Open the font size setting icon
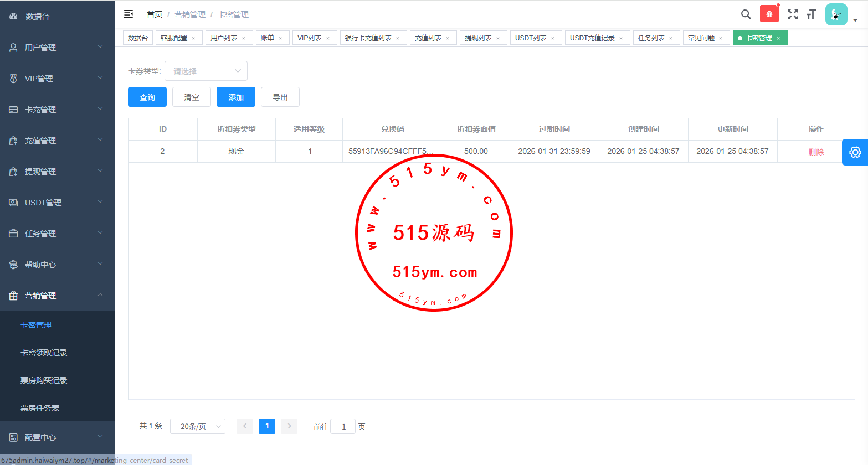 pyautogui.click(x=811, y=14)
